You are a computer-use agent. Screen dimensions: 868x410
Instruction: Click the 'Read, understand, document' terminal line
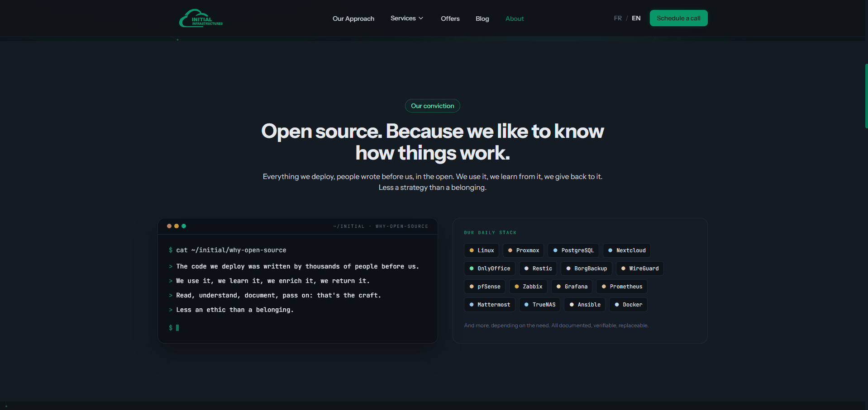point(275,295)
